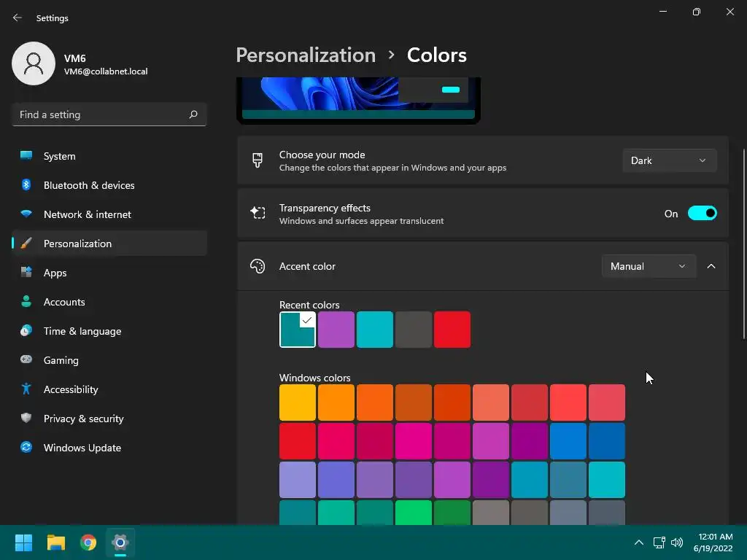Open Network & internet settings
747x560 pixels.
(x=109, y=214)
